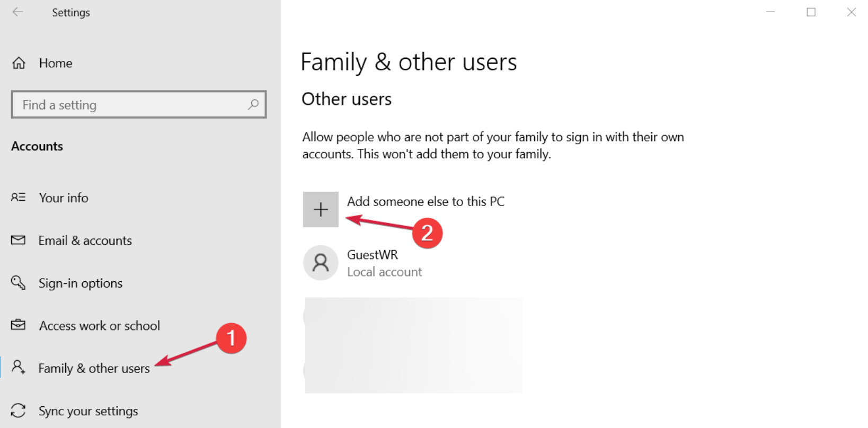Click the Family & other users person icon
The height and width of the screenshot is (428, 868).
[x=19, y=367]
